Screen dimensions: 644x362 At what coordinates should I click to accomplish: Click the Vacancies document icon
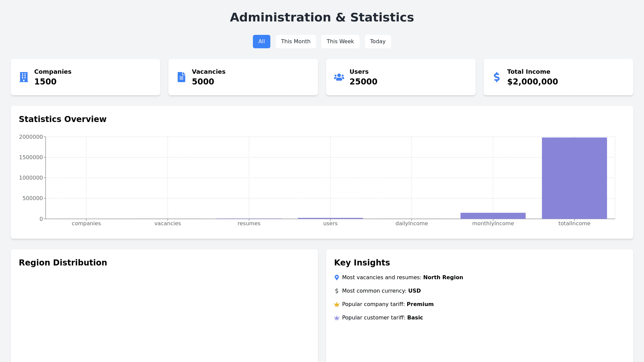pos(181,77)
